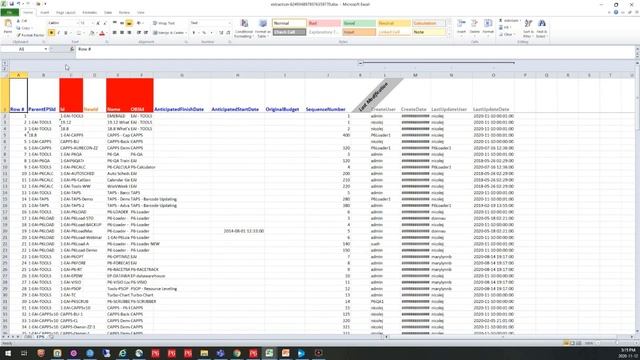Open the Find & Select menu

point(541,28)
